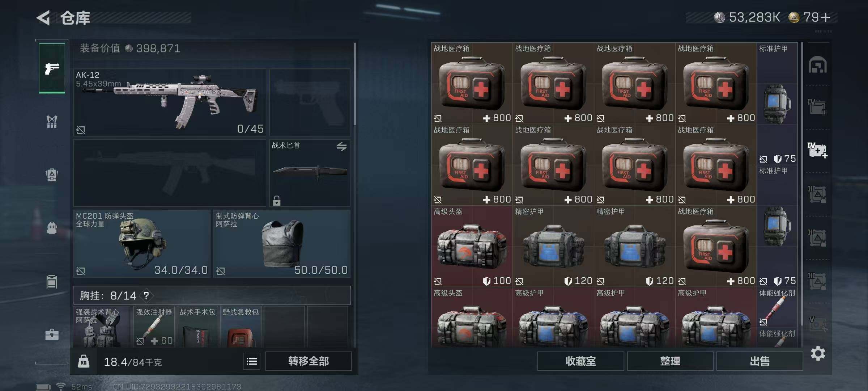
Task: Select the level IV medical storage box icon
Action: click(x=817, y=151)
